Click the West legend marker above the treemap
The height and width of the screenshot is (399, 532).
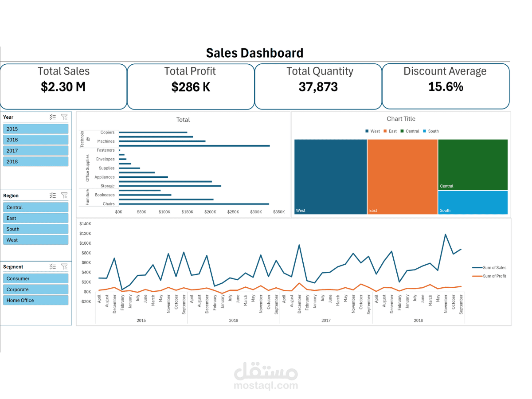coord(367,131)
